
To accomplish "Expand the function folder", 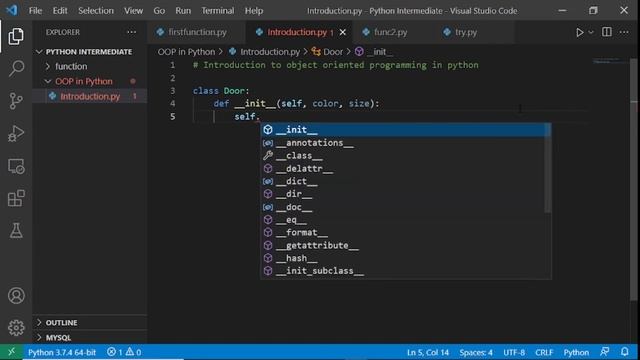I will (90, 66).
